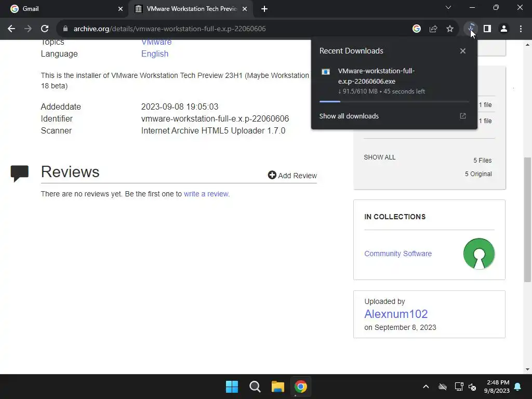Click SHOW ALL download options

click(x=380, y=157)
